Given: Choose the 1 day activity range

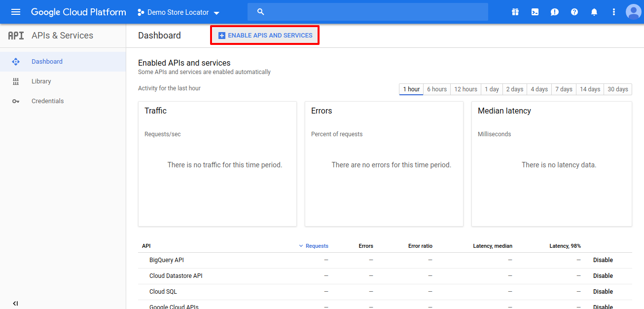Looking at the screenshot, I should 491,89.
